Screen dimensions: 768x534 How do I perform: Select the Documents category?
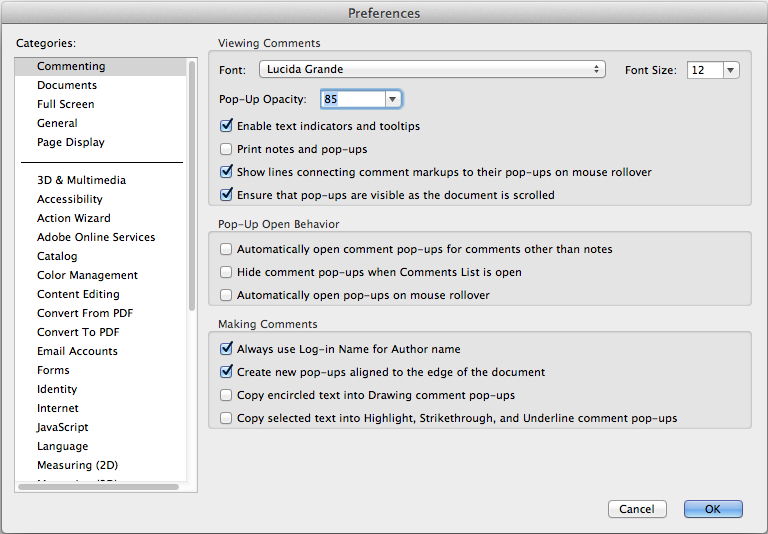point(67,85)
